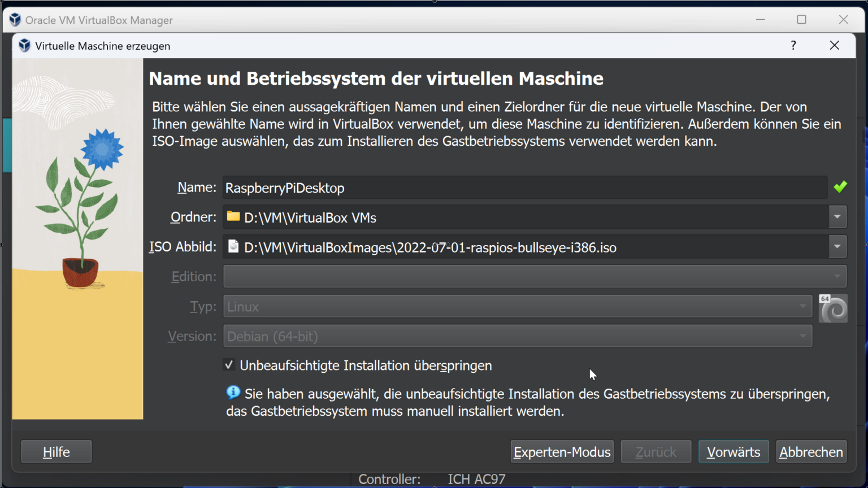Open the Typ Linux dropdown
This screenshot has height=488, width=868.
click(518, 306)
